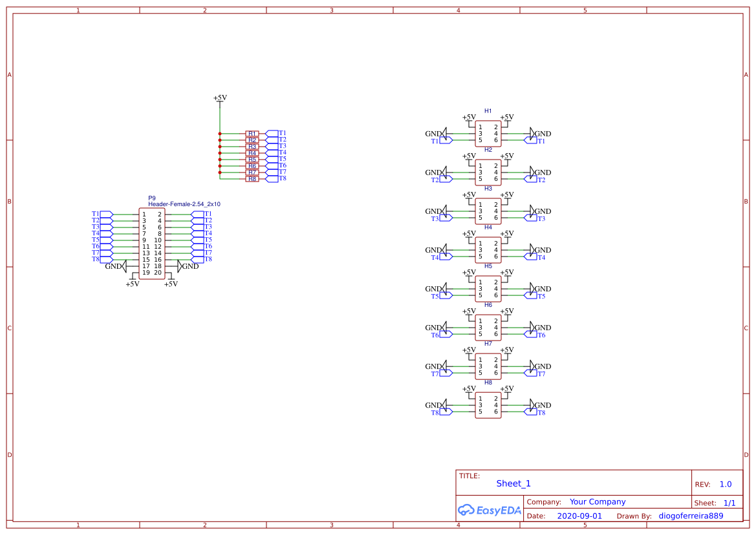Click the "Drawn By:" field label
Screen dimensions: 756x535
pyautogui.click(x=634, y=516)
